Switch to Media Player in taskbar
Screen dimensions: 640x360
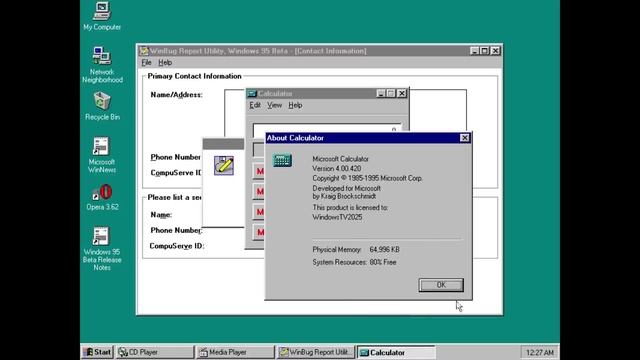[236, 352]
